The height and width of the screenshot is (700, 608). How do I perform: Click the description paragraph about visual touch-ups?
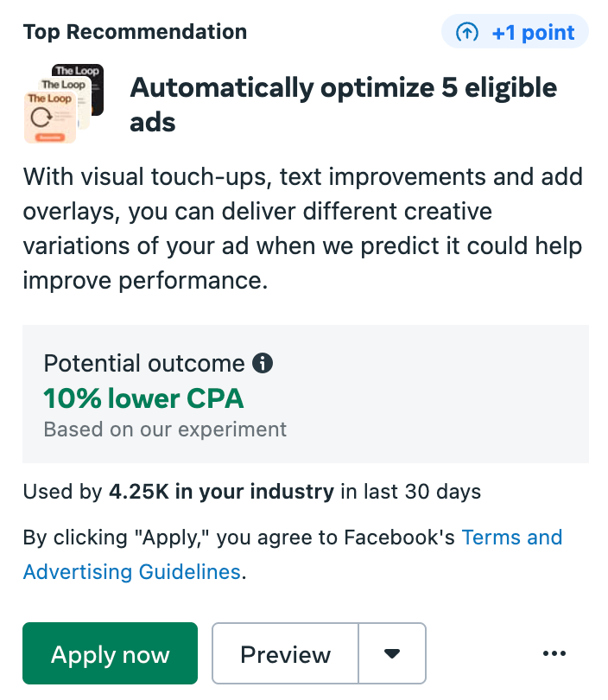[x=303, y=228]
